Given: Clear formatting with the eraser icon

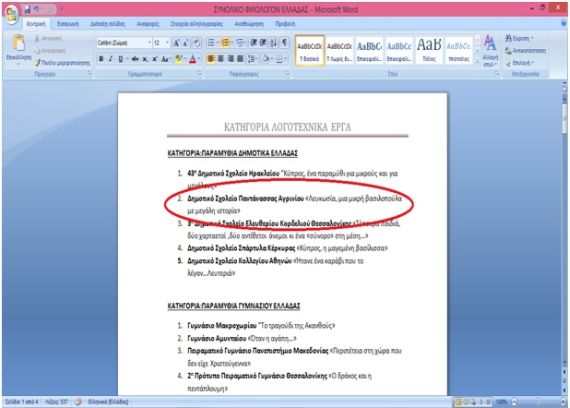Looking at the screenshot, I should pyautogui.click(x=197, y=43).
